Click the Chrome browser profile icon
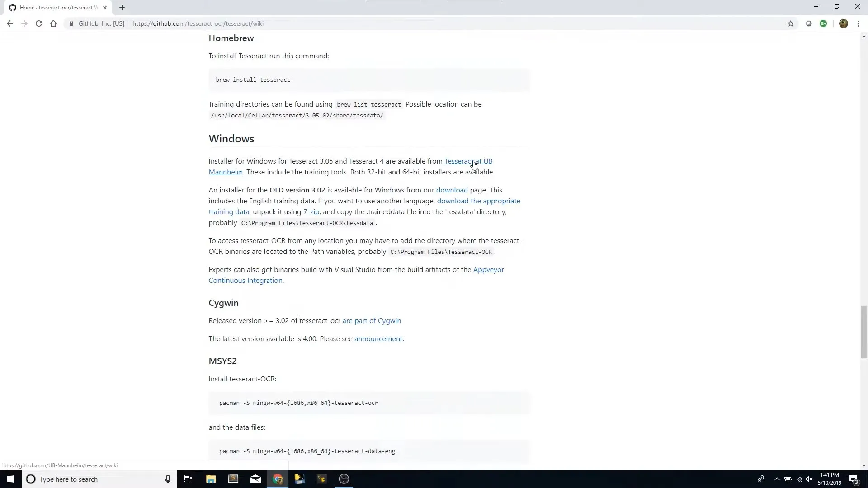868x488 pixels. click(843, 23)
